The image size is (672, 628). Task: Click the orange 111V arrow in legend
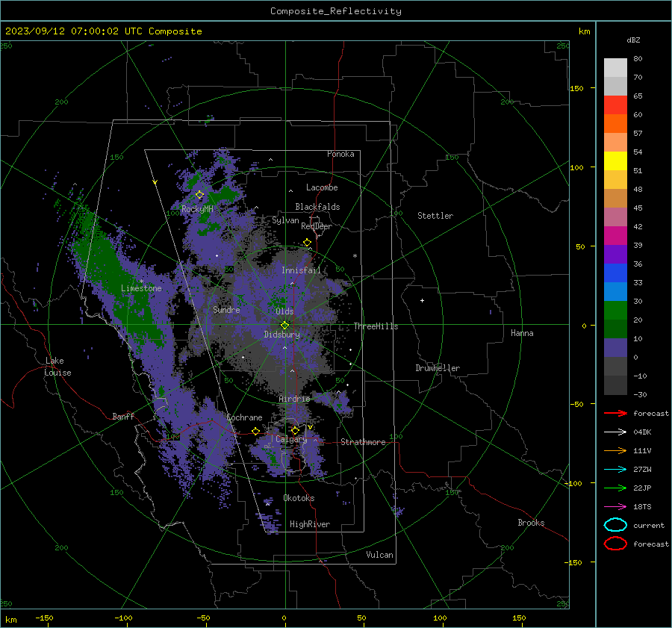(615, 450)
